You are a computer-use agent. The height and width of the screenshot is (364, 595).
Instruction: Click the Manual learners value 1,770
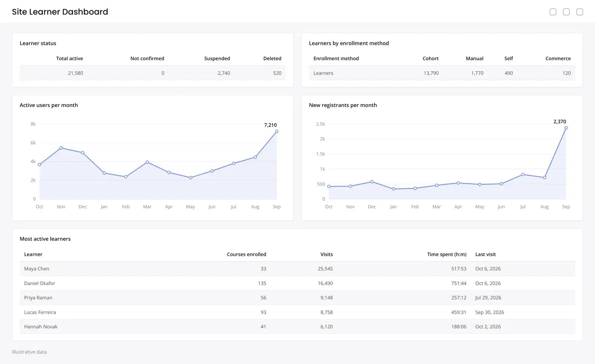[x=477, y=73]
